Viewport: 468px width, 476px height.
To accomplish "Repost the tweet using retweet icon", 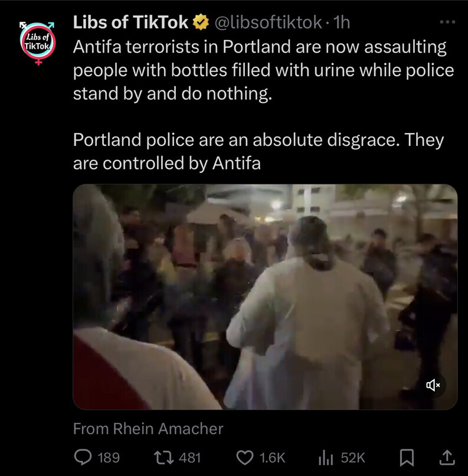I will (x=164, y=457).
